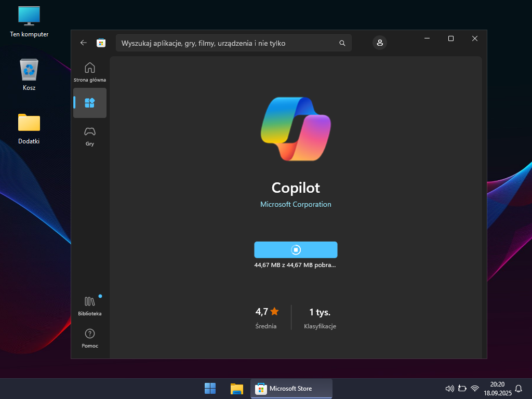Click the 4,7 average rating
This screenshot has height=399, width=532.
(267, 312)
